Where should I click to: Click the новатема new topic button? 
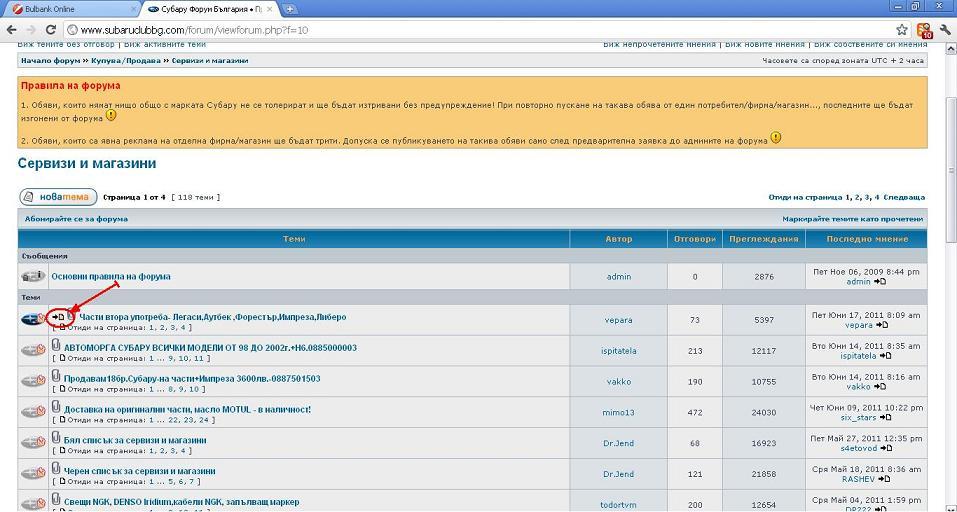(58, 197)
